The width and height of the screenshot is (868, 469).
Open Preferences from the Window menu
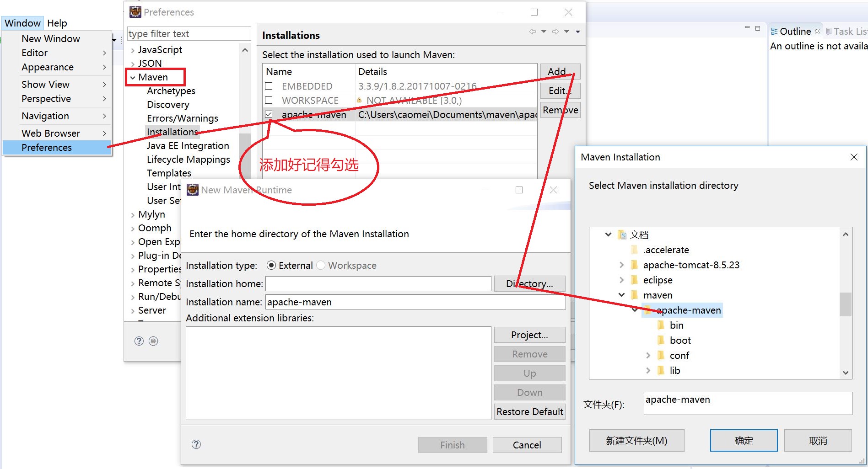[x=47, y=148]
